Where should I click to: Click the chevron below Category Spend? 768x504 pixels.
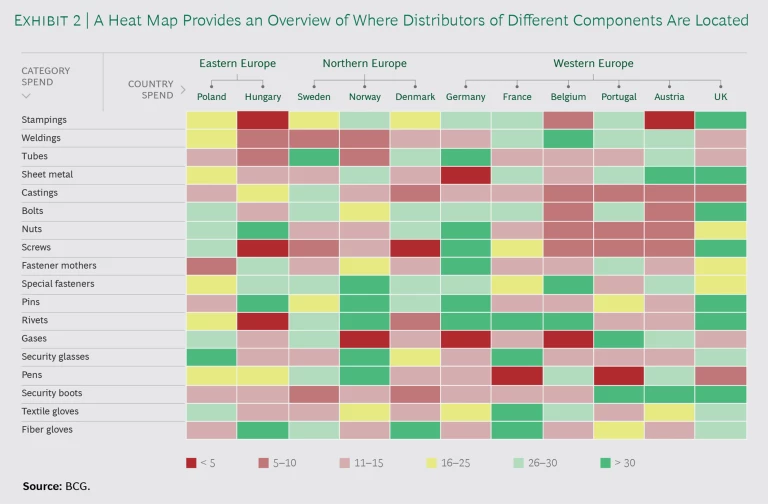[x=27, y=95]
